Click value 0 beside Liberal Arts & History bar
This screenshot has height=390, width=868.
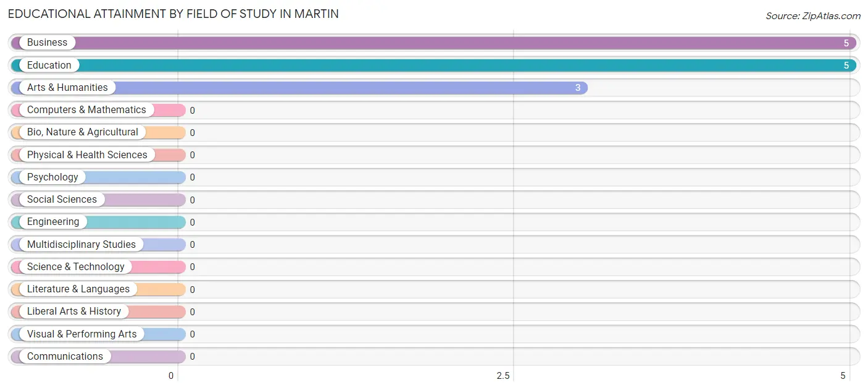pyautogui.click(x=193, y=312)
